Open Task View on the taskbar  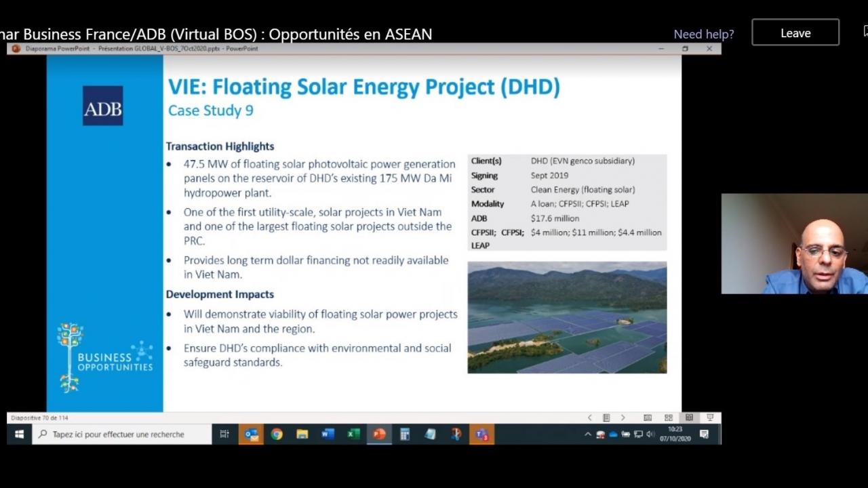(224, 434)
